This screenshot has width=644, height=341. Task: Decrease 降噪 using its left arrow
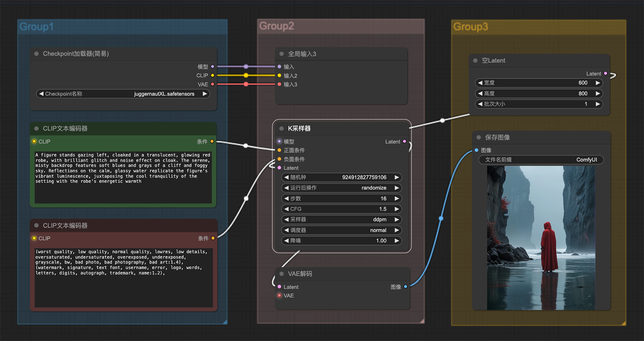click(x=286, y=241)
